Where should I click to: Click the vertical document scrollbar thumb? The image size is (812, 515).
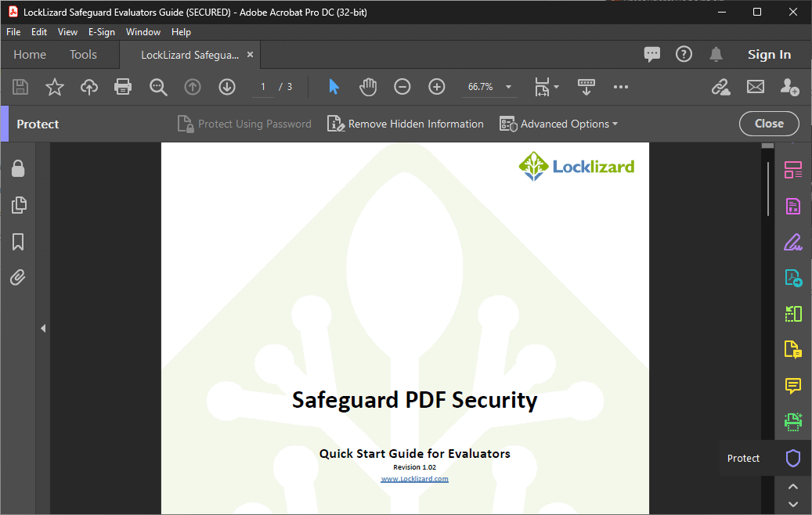(x=768, y=189)
